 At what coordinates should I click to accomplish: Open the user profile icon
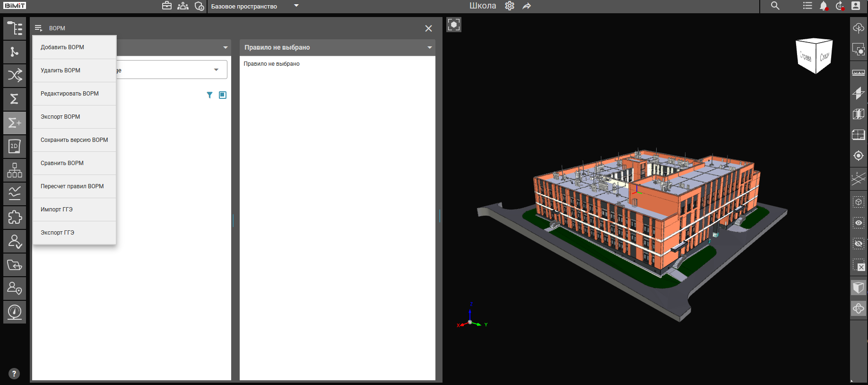click(856, 6)
